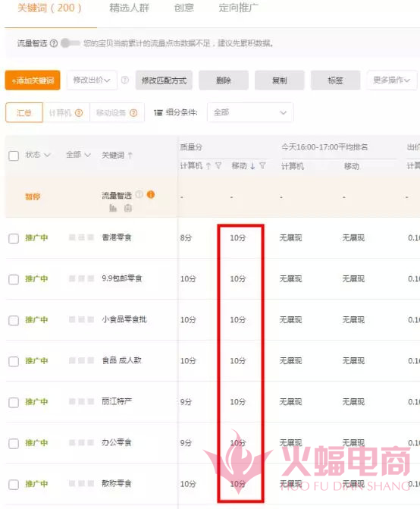Open the 修改出价 dropdown

click(x=92, y=80)
